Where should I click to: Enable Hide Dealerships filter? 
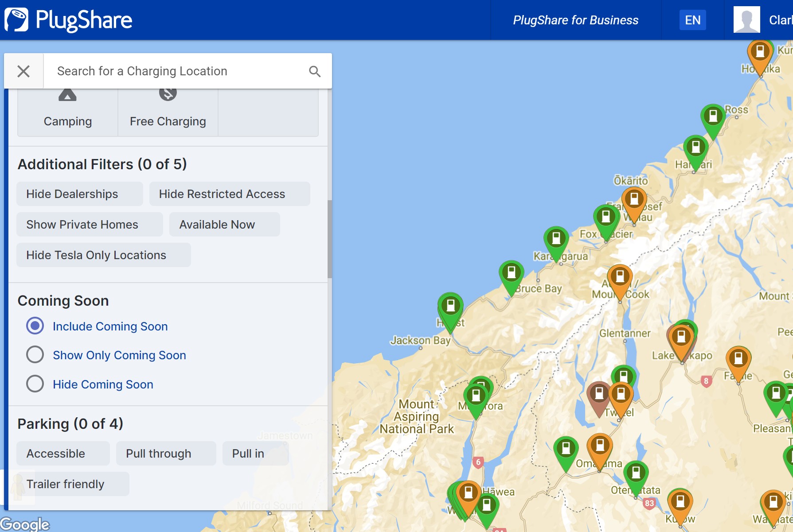[x=80, y=194]
